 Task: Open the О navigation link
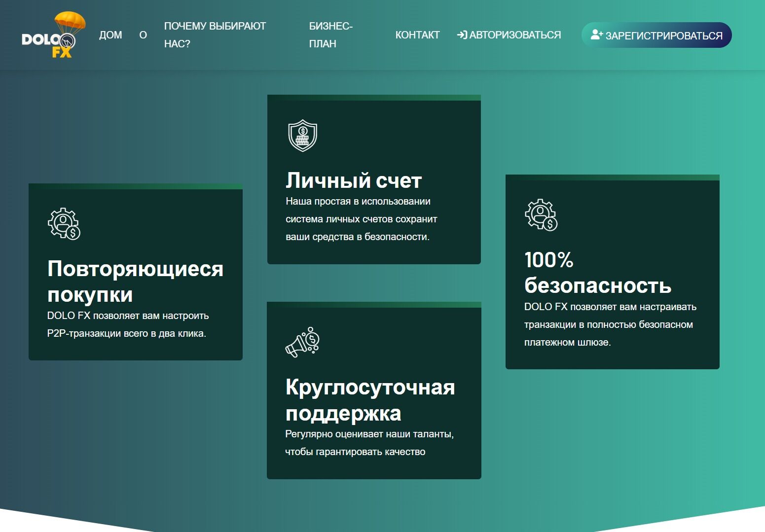click(x=144, y=35)
